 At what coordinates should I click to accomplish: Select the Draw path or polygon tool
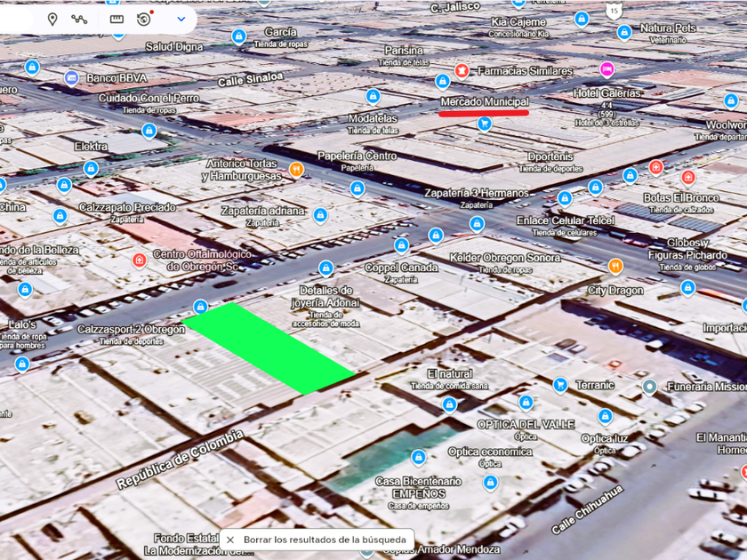point(79,19)
